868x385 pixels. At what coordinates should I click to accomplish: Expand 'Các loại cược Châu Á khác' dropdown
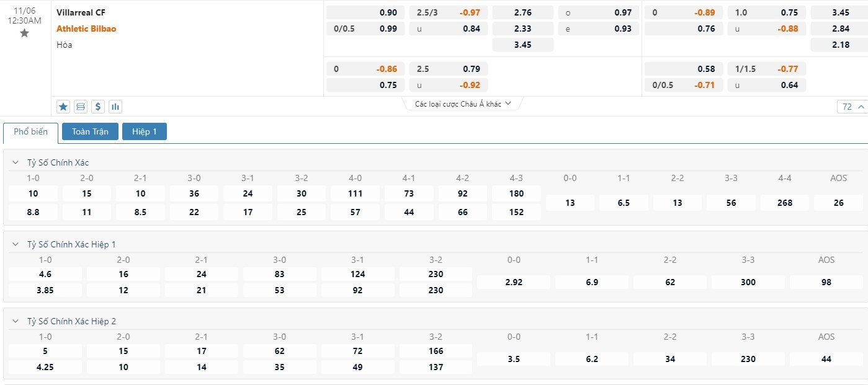(x=463, y=104)
